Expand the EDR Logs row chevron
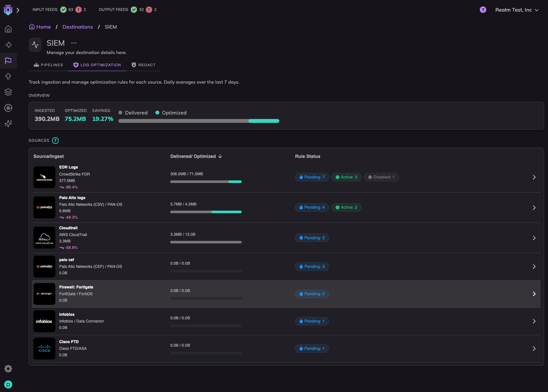This screenshot has width=548, height=392. pos(534,177)
